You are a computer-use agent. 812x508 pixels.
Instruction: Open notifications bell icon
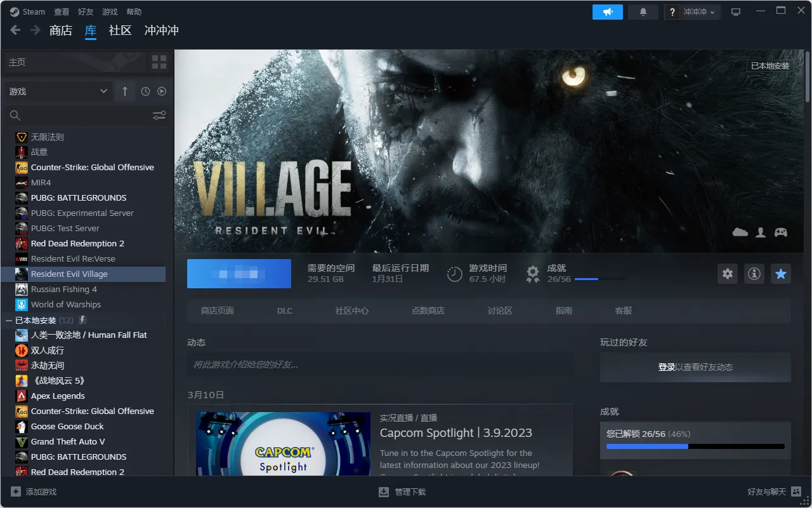click(643, 12)
